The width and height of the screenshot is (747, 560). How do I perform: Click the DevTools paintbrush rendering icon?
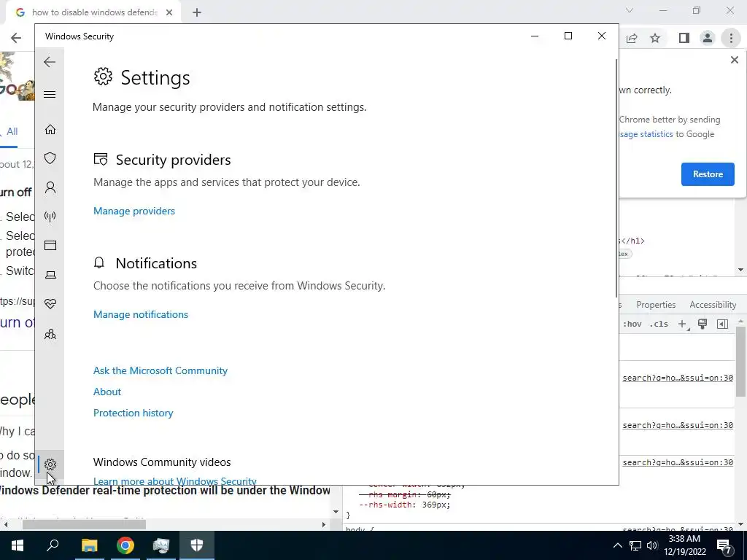pyautogui.click(x=703, y=324)
